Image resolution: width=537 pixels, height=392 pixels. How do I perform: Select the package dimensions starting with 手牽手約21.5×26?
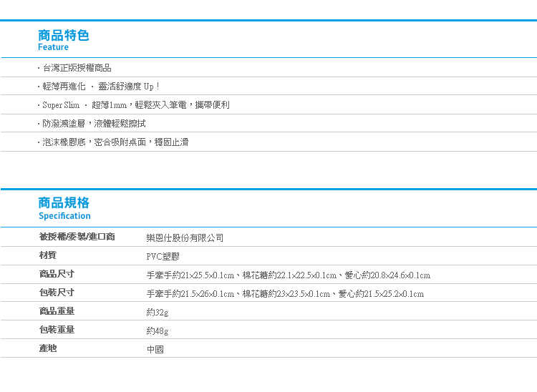284,293
